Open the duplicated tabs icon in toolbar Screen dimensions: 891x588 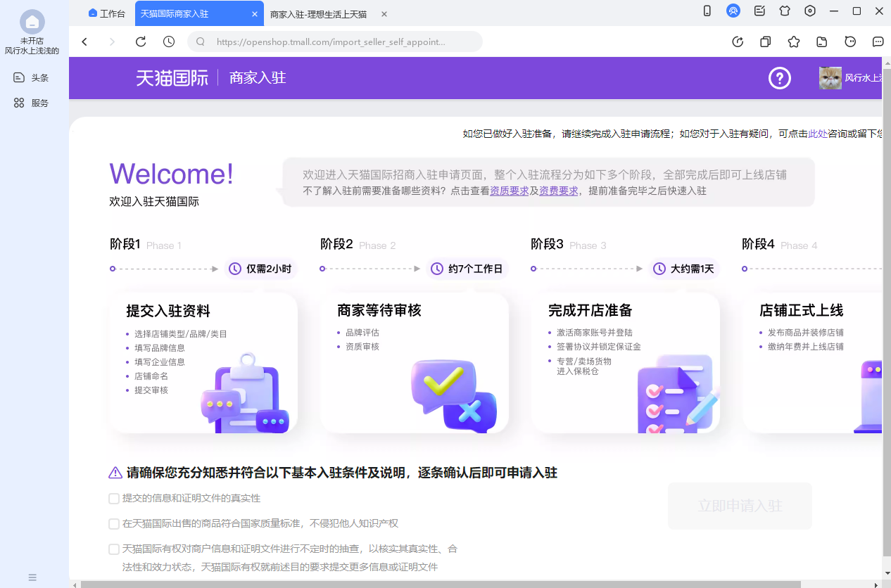[x=765, y=41]
